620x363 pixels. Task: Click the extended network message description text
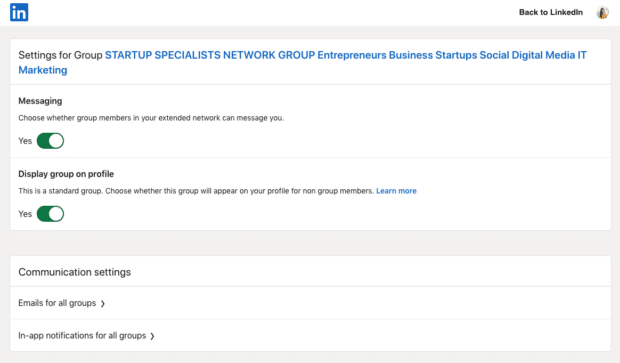pos(151,118)
